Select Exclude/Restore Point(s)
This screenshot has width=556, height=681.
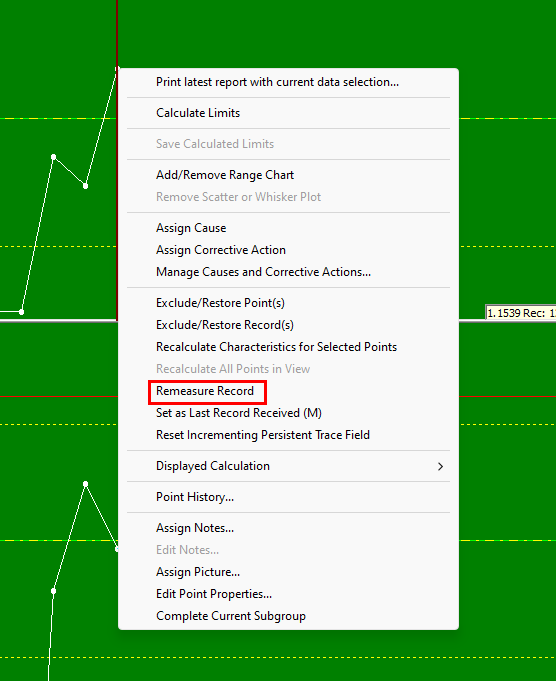(288, 303)
